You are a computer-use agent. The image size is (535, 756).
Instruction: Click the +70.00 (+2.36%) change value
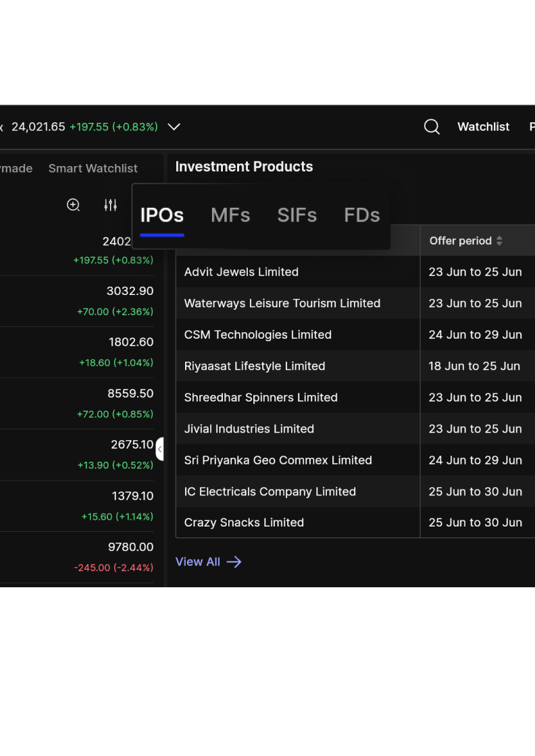116,311
